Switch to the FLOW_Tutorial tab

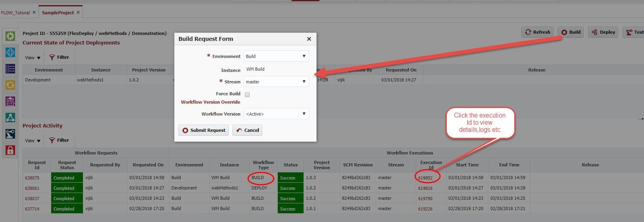click(x=15, y=13)
